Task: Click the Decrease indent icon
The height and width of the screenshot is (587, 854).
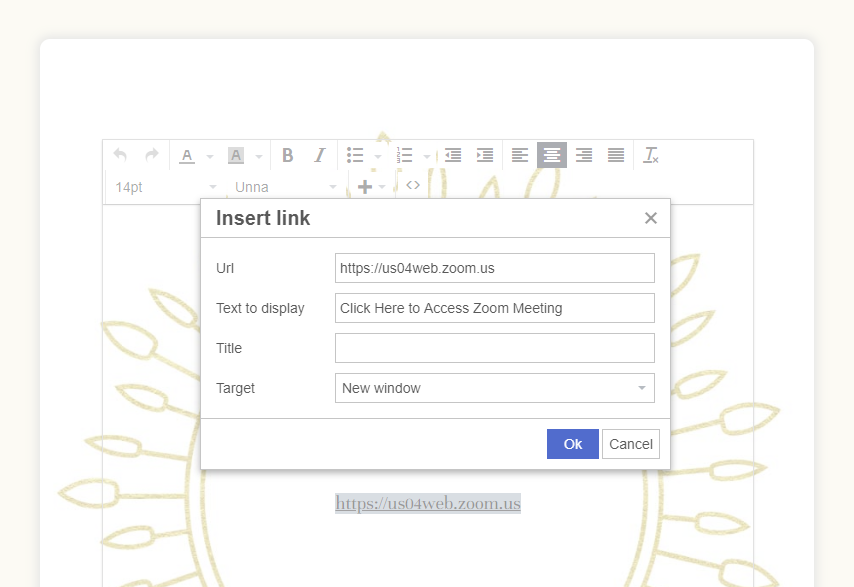Action: pos(453,155)
